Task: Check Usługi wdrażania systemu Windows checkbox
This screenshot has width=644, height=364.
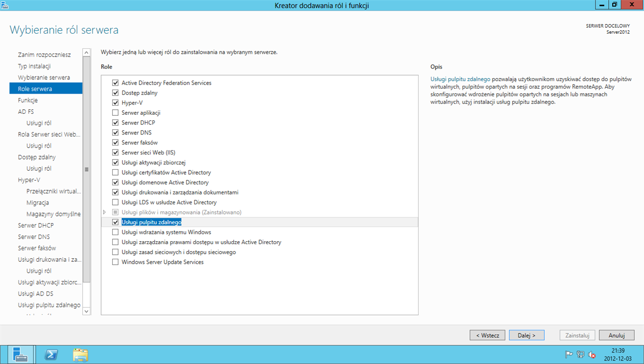Action: 115,232
